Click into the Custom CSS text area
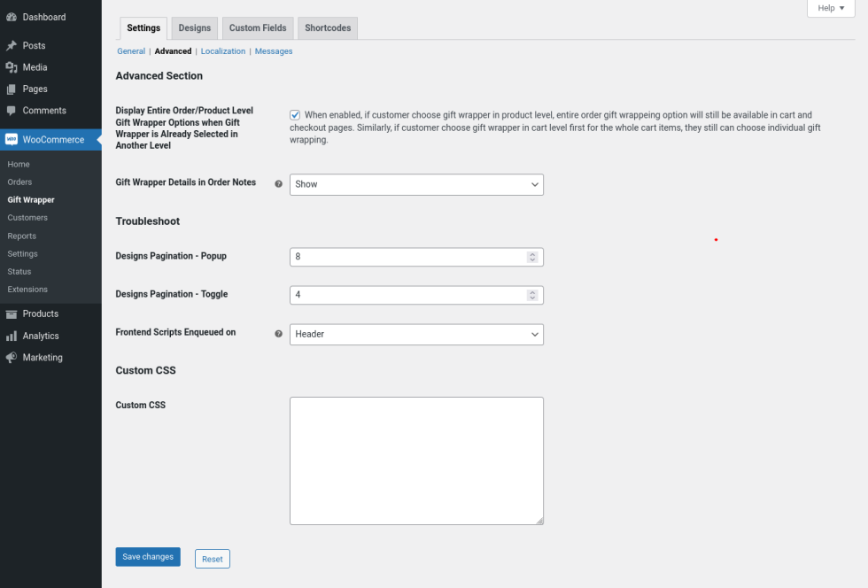 pos(416,460)
